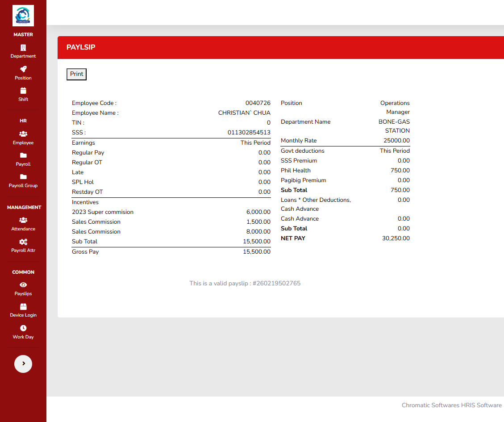This screenshot has height=422, width=504.
Task: View Payslips via the eye icon
Action: tap(23, 285)
